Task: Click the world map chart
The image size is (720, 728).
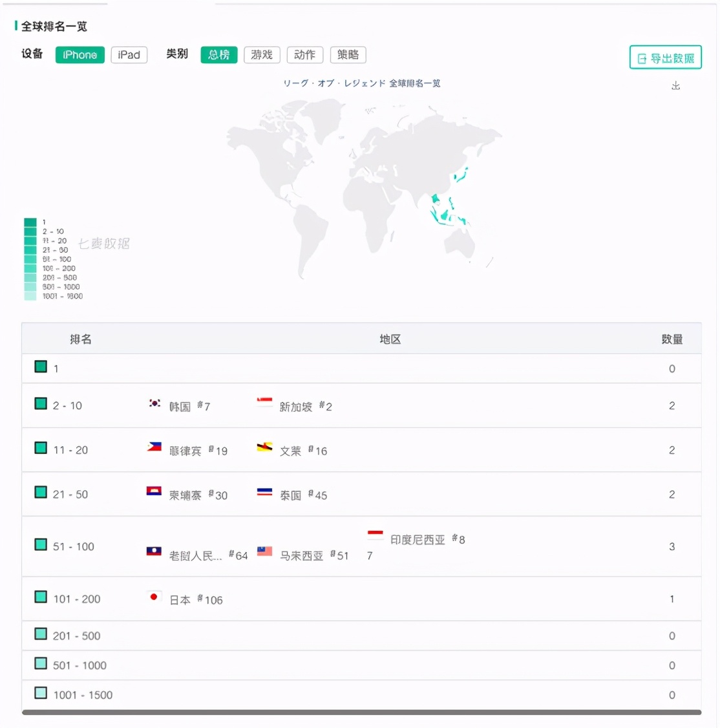Action: pyautogui.click(x=365, y=188)
